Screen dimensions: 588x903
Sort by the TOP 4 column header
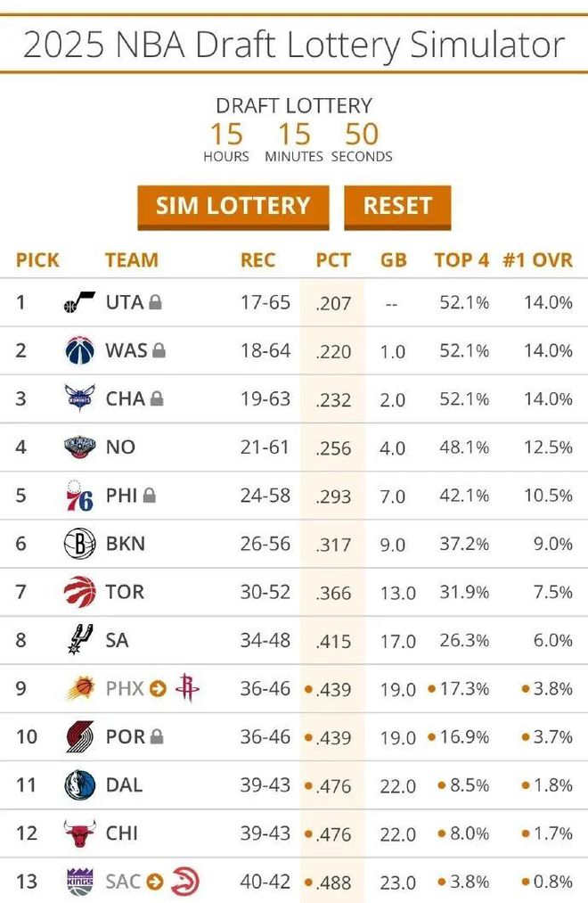tap(461, 260)
